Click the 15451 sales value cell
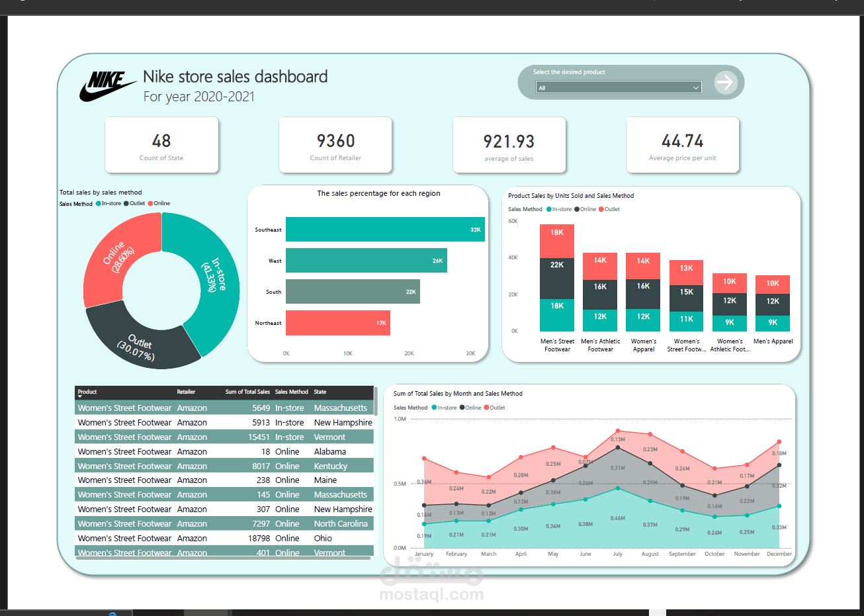 click(x=259, y=437)
